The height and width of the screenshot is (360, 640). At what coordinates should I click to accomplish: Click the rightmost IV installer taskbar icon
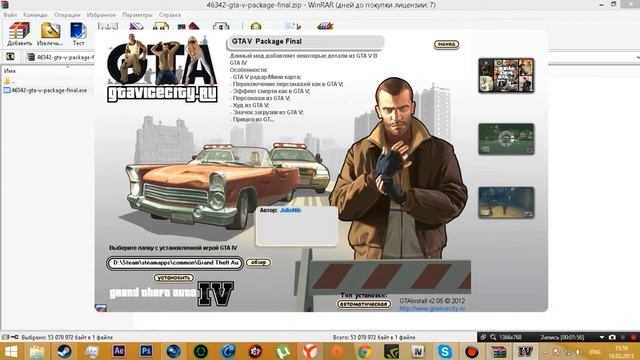pos(525,351)
